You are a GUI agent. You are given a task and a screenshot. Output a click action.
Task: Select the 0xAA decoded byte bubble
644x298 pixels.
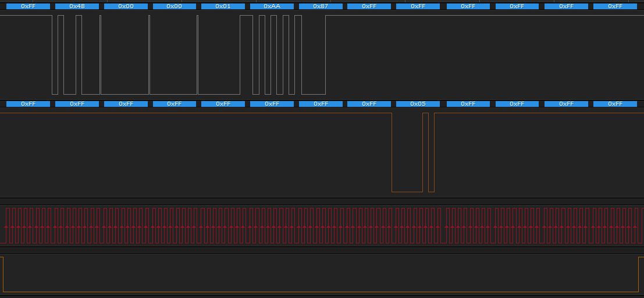[x=272, y=6]
